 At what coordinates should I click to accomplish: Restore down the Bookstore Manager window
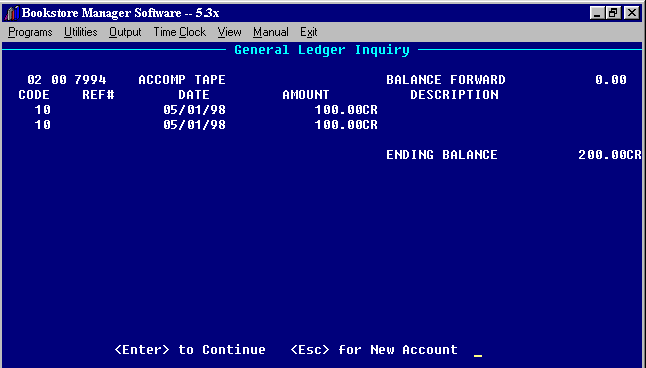pyautogui.click(x=613, y=13)
